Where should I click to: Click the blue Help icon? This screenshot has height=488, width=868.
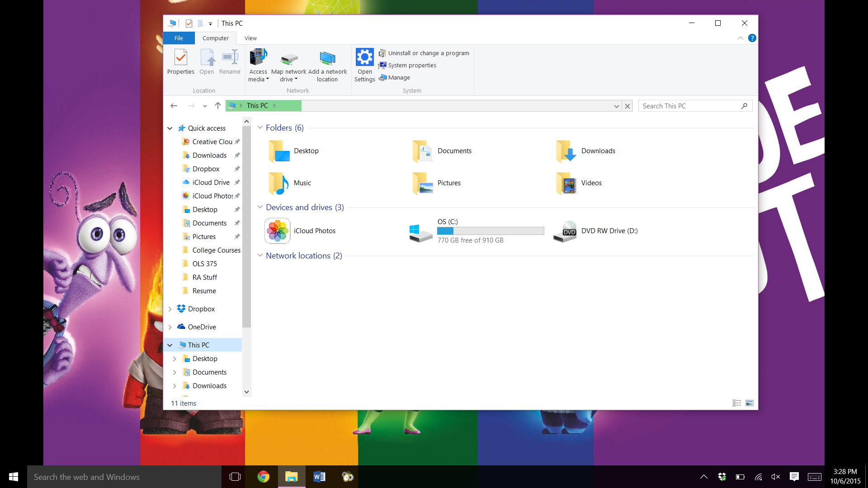click(x=752, y=38)
